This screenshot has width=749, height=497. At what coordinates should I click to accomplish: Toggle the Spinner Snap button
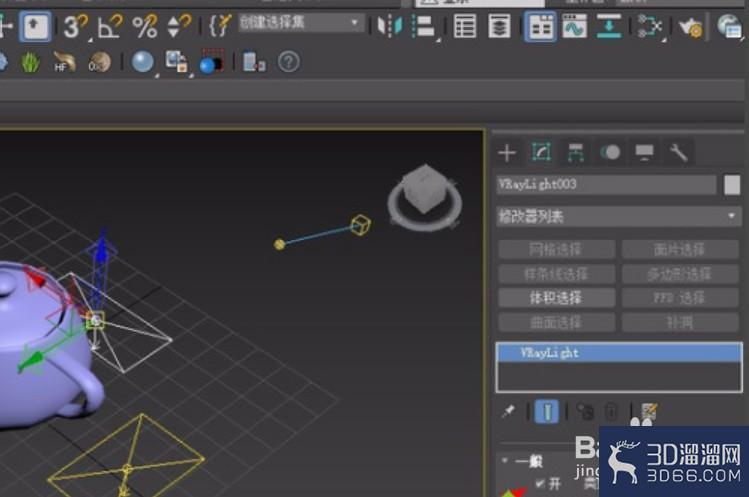[x=179, y=26]
